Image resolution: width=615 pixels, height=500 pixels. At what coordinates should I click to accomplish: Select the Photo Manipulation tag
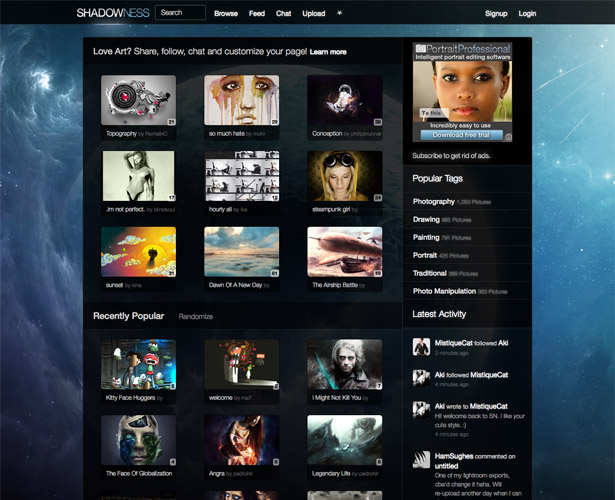coord(444,291)
